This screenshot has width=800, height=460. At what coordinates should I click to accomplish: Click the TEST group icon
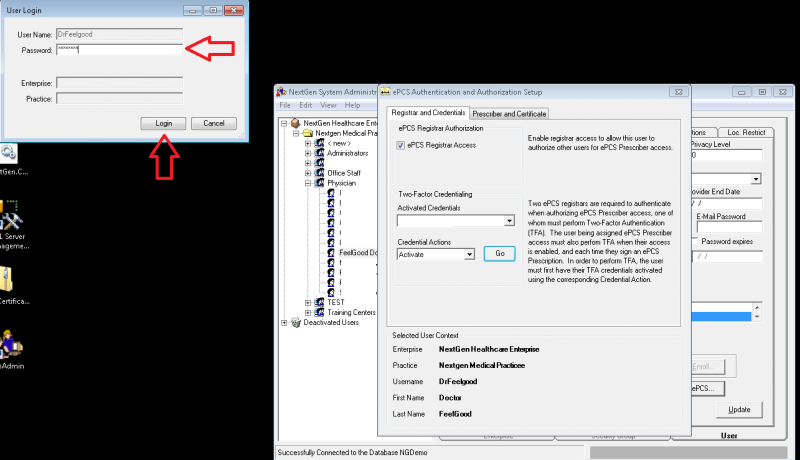click(319, 302)
